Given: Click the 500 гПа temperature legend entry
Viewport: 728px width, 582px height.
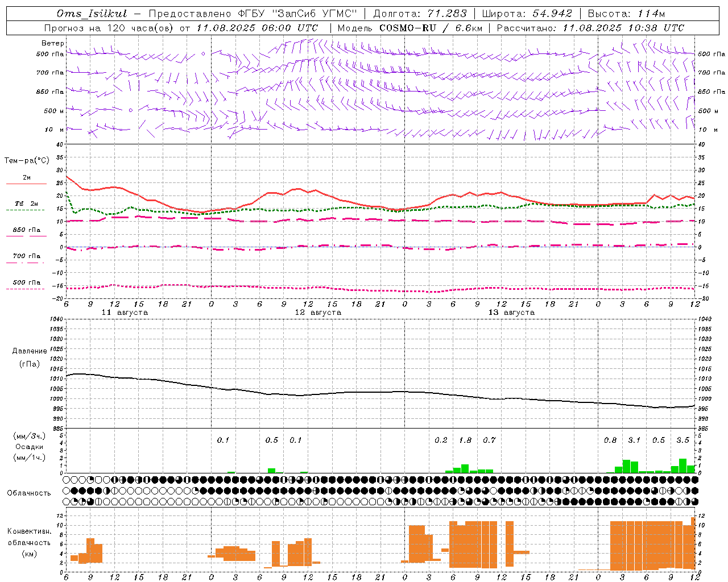Looking at the screenshot, I should (27, 282).
